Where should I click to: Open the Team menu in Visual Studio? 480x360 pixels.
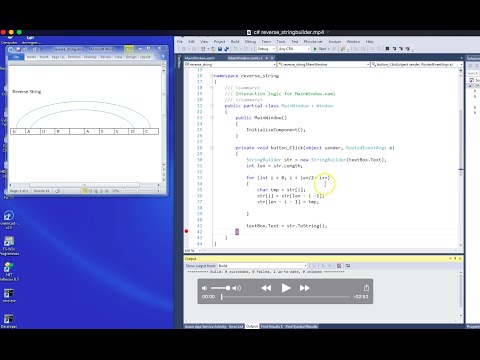click(266, 42)
